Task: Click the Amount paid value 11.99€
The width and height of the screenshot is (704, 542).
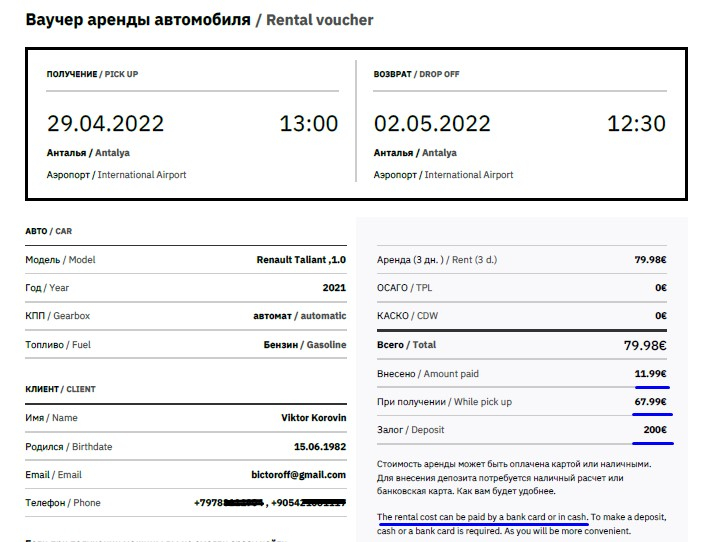Action: [650, 374]
